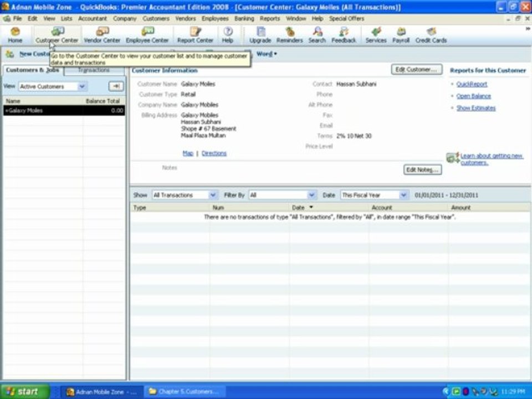This screenshot has width=532, height=399.
Task: Click the expand customer list arrow button
Action: (x=116, y=86)
